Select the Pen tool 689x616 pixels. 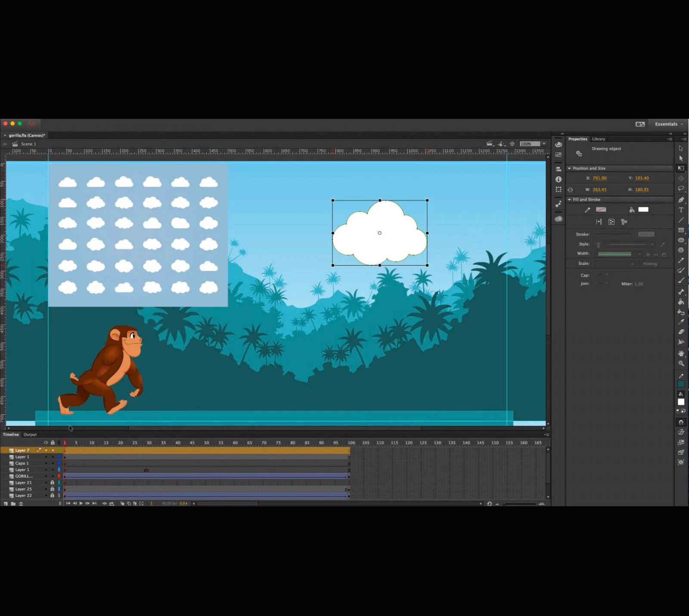(681, 200)
